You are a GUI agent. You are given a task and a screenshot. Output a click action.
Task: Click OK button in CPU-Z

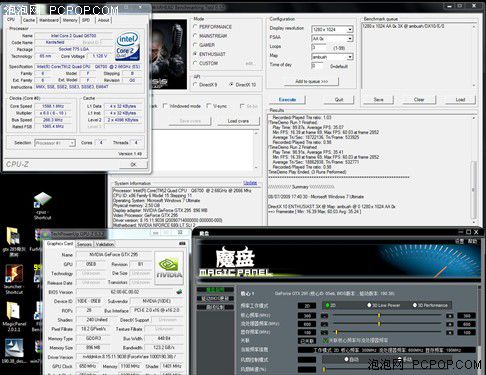click(133, 164)
